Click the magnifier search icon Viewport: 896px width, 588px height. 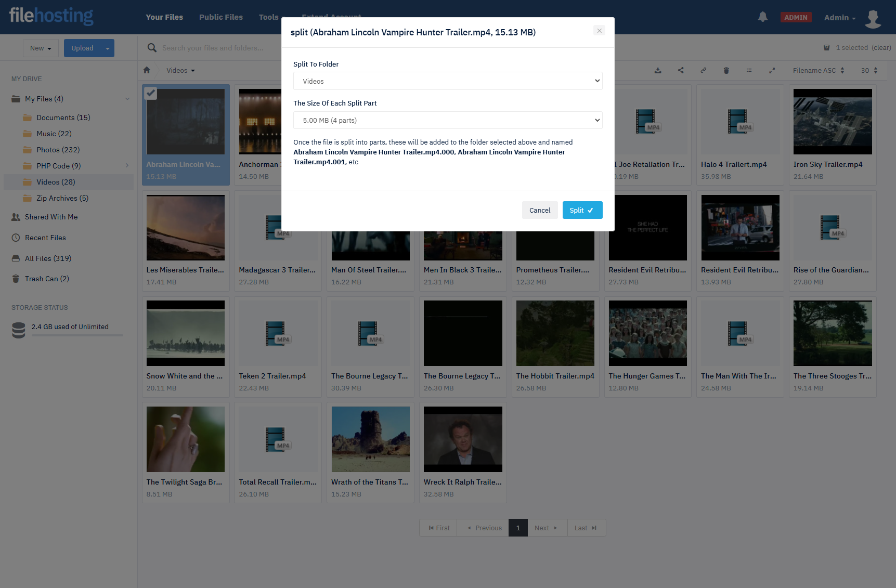point(152,48)
